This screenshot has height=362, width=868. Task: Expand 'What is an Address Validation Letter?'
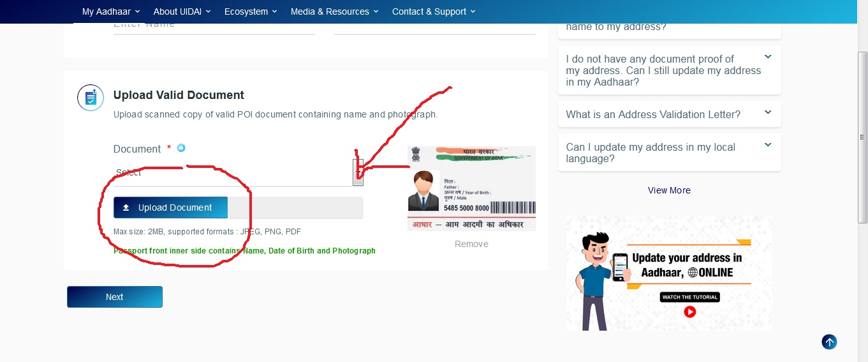pos(669,114)
